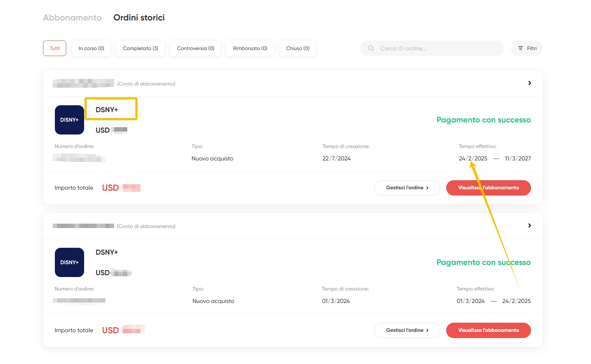Click DISNY+ logo in 22/7/2024 order
This screenshot has width=591, height=364.
pos(69,120)
